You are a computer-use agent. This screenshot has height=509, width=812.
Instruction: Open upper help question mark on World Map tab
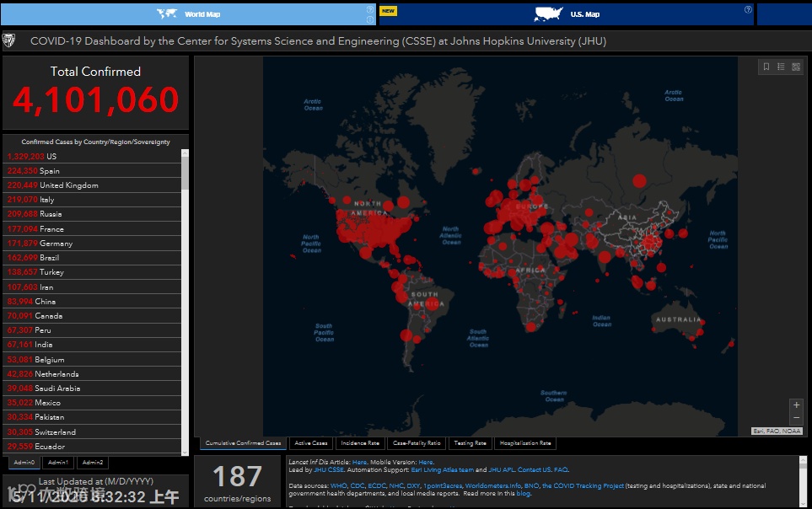point(370,9)
